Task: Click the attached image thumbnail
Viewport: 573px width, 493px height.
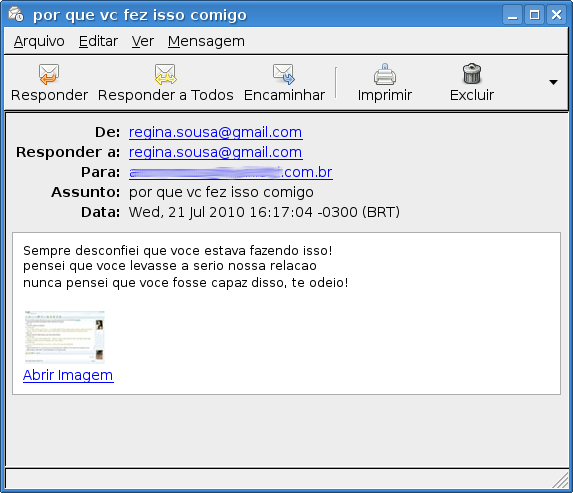Action: tap(65, 337)
